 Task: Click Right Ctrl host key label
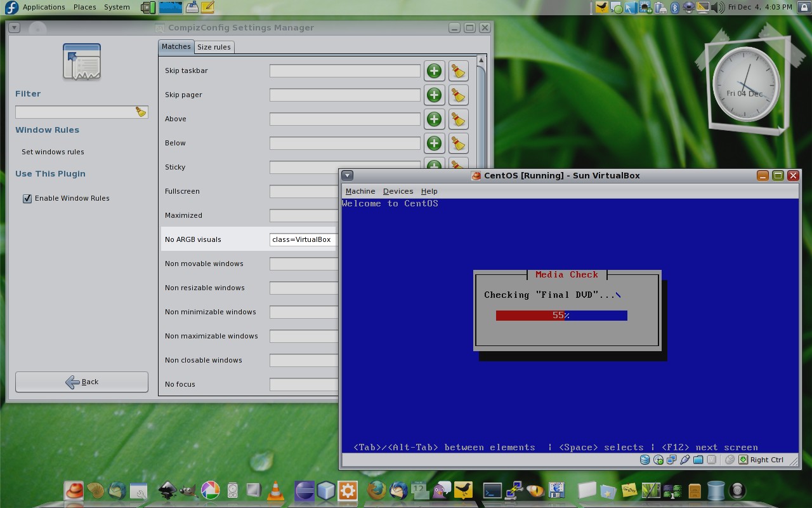[x=766, y=460]
